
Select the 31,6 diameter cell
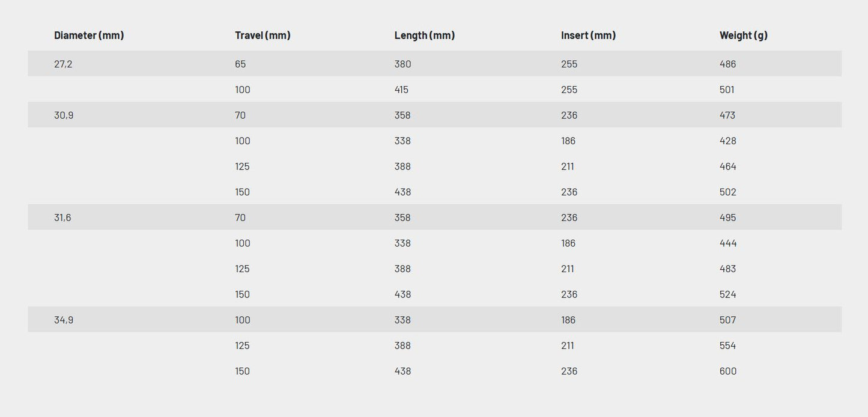(62, 218)
